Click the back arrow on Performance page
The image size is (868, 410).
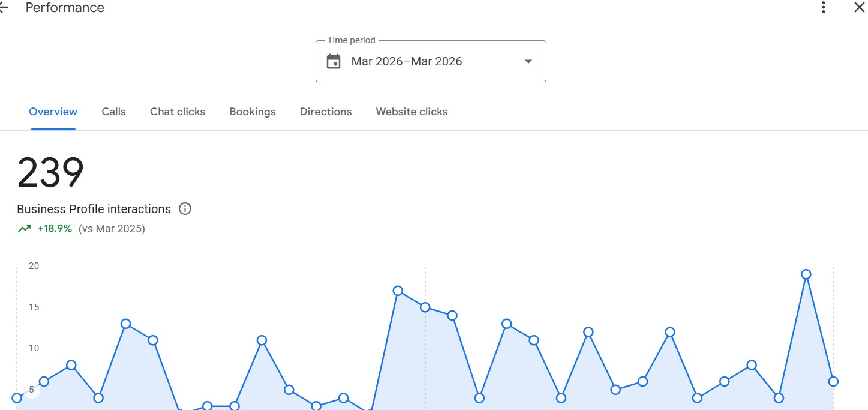(3, 8)
